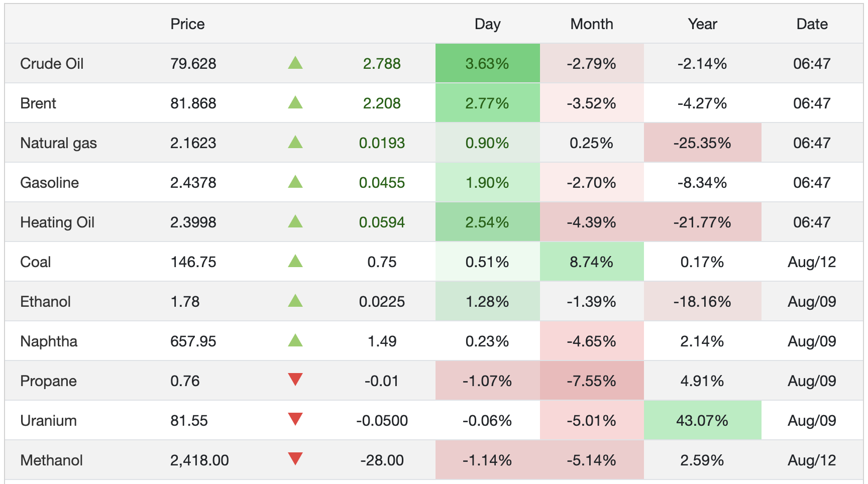Click Crude Oil day change 3.63%
Image resolution: width=868 pixels, height=484 pixels.
click(487, 64)
